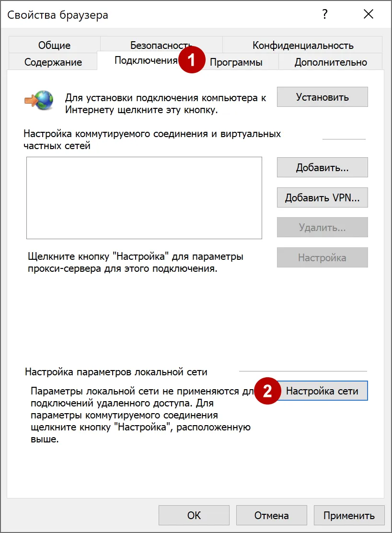Screen dimensions: 392x533
Task: Select the Подключения tab
Action: (x=144, y=62)
